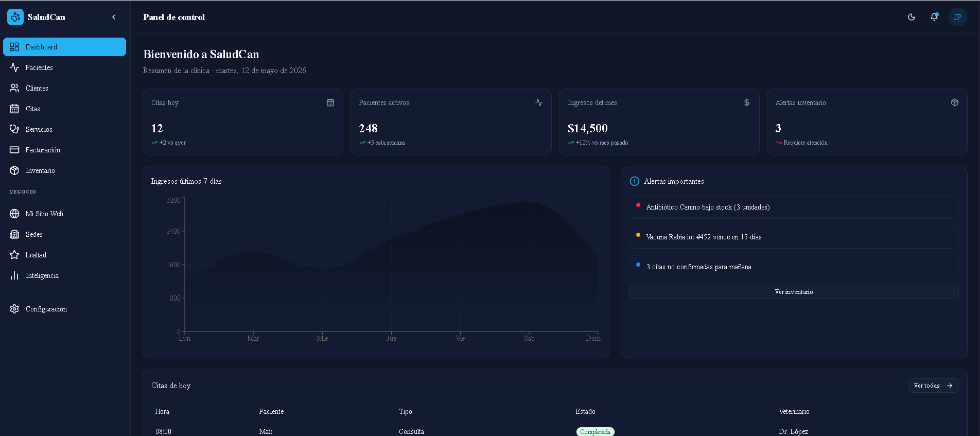Click the 'Sab' label on chart axis
980x436 pixels.
click(x=529, y=338)
